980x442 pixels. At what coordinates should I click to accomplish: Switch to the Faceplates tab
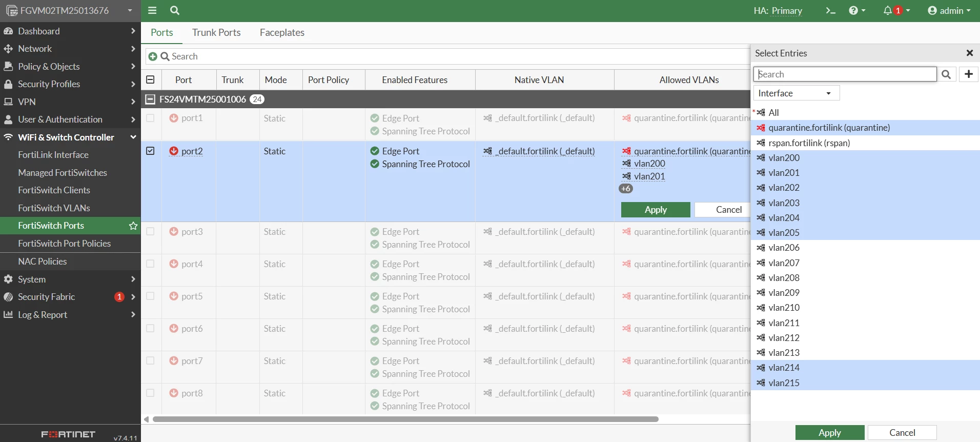(282, 32)
